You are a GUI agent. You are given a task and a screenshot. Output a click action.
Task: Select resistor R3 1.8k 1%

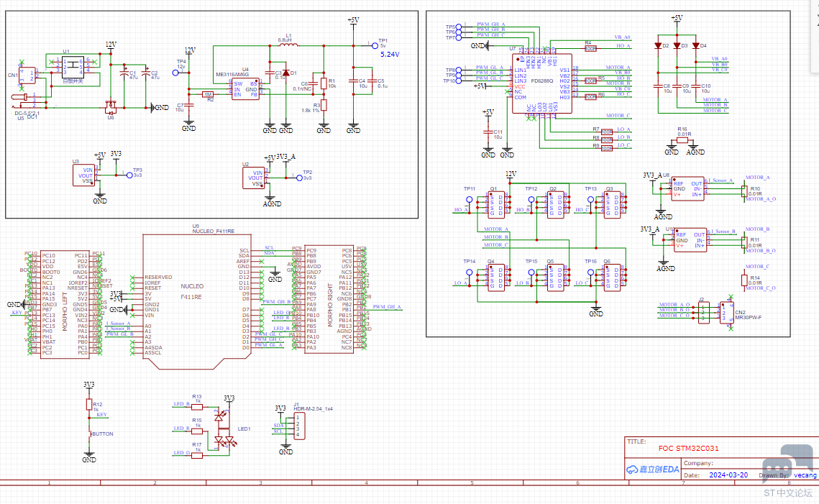click(x=324, y=105)
